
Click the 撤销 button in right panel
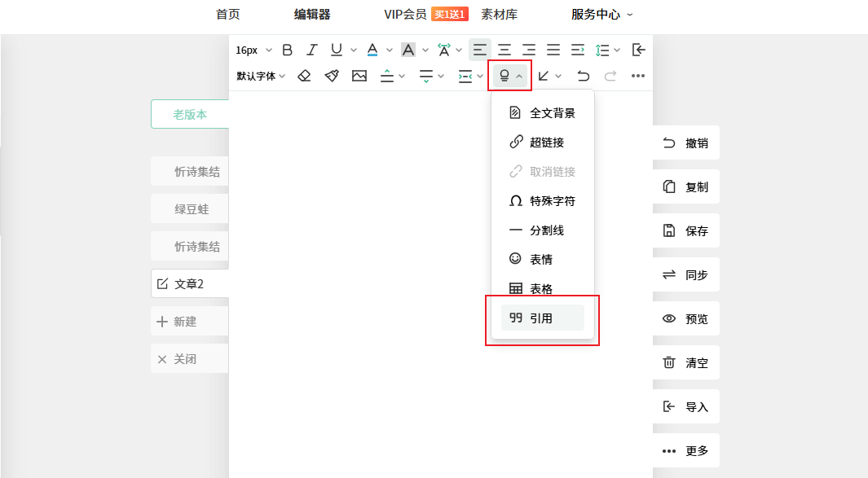point(686,143)
